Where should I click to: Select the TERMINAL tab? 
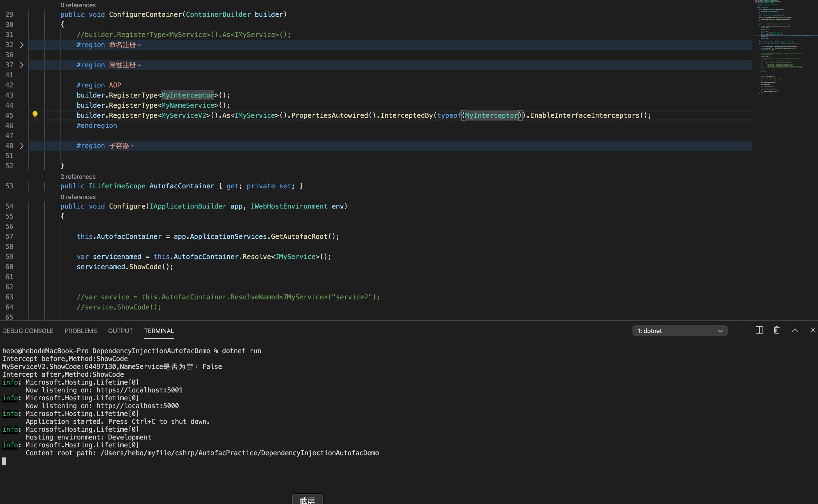click(x=159, y=331)
